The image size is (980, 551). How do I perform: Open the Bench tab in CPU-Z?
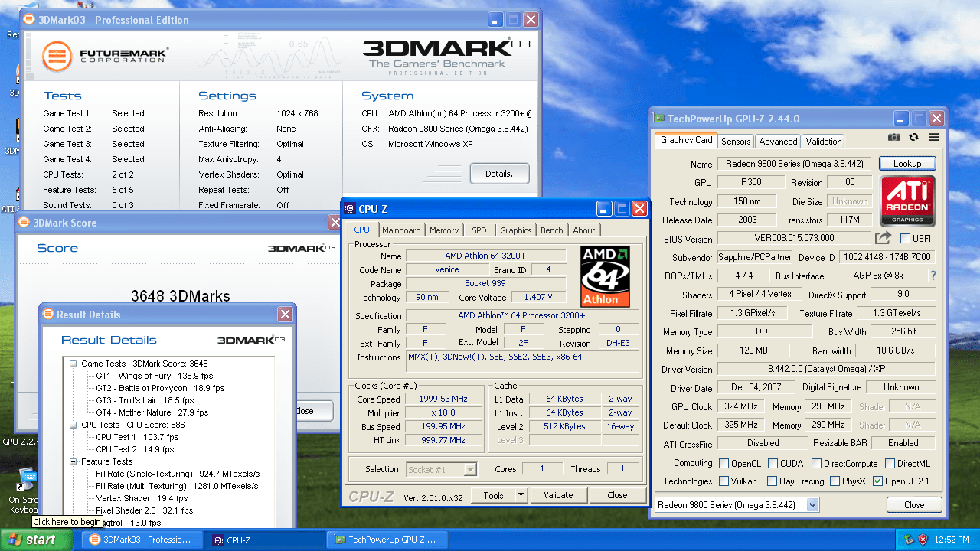coord(551,230)
